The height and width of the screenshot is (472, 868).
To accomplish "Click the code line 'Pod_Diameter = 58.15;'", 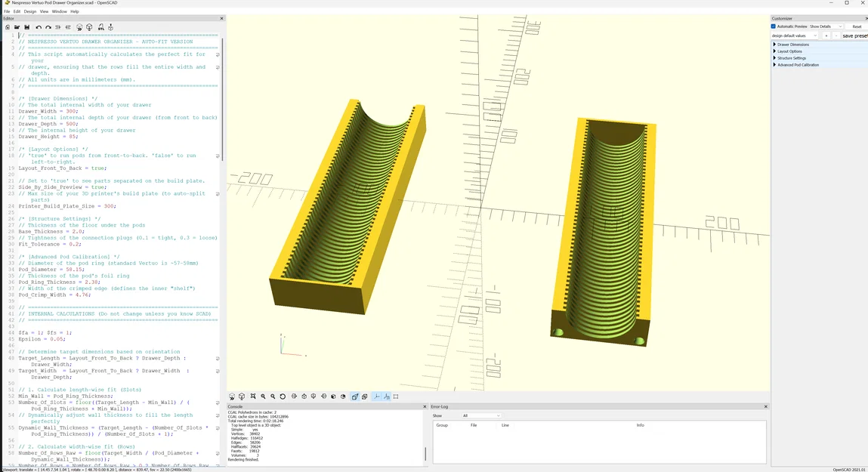I will coord(51,270).
